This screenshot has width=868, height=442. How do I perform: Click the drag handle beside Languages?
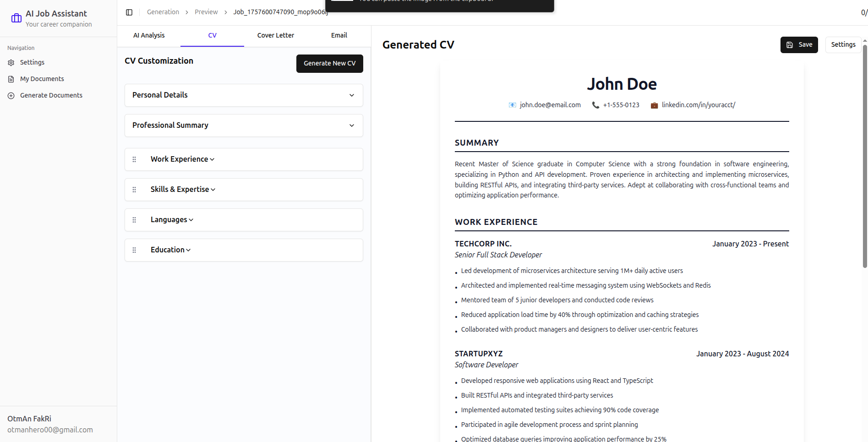[x=134, y=220]
